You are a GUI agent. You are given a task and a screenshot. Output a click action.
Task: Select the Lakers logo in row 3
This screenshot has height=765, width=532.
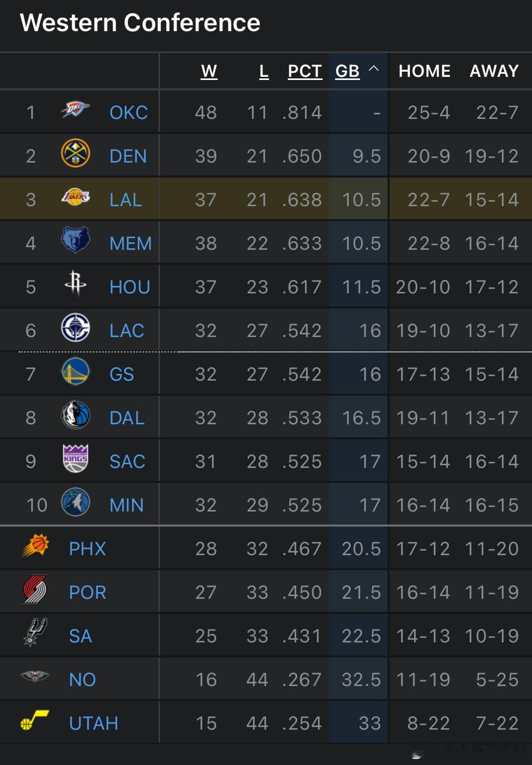point(75,197)
